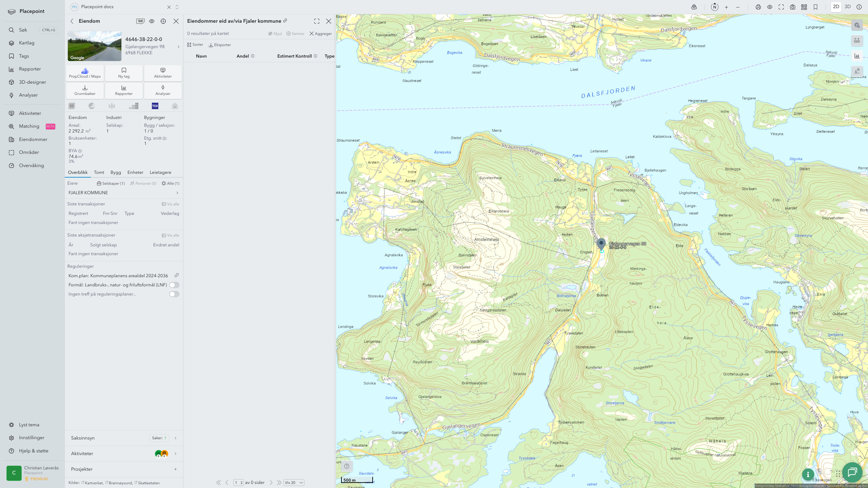Open the TEK building code icon

(155, 106)
